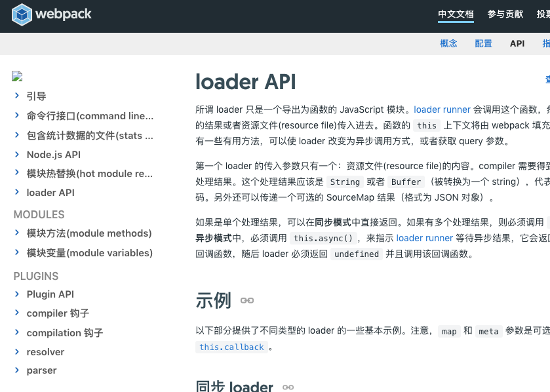Follow the first loader runner link
The image size is (550, 392).
click(442, 109)
